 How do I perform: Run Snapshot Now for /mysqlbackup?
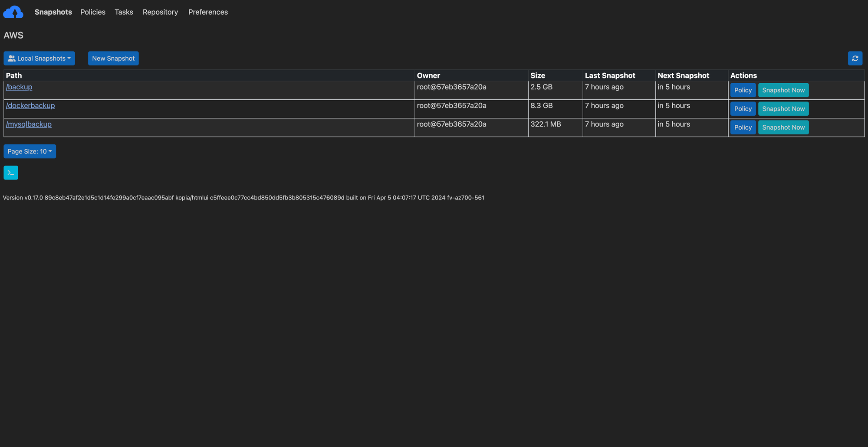[783, 127]
